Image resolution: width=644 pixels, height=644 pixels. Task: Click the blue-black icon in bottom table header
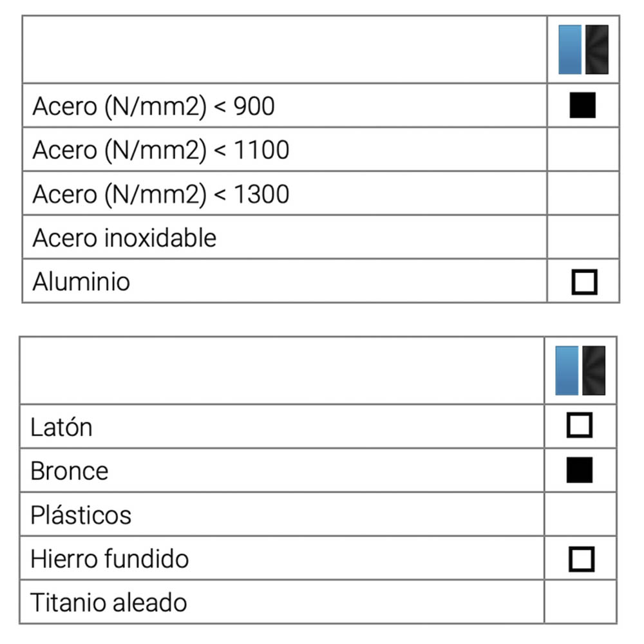click(x=580, y=370)
